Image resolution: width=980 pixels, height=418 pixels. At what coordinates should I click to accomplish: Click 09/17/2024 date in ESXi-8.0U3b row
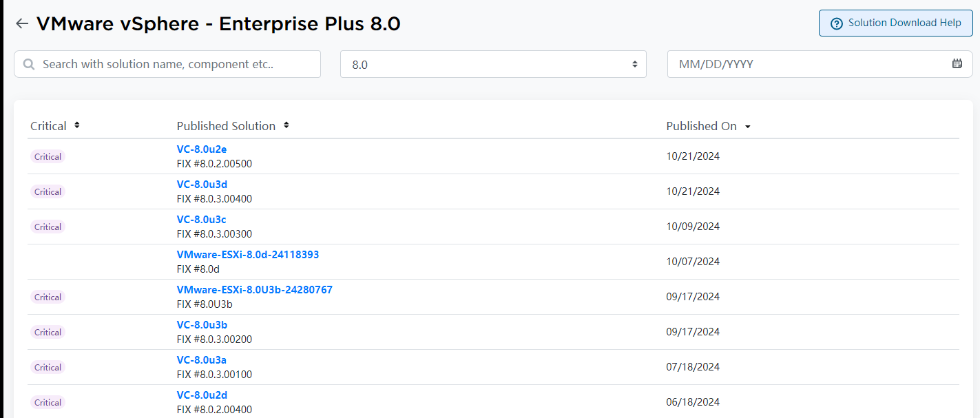pos(693,297)
